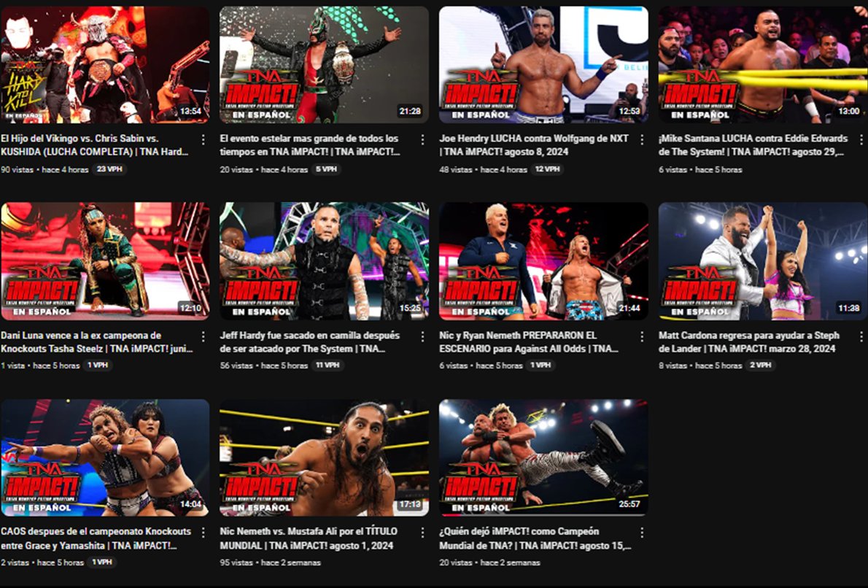Play the Matt Cardona and Steph de Lander thumbnail
The height and width of the screenshot is (588, 868).
tap(763, 260)
